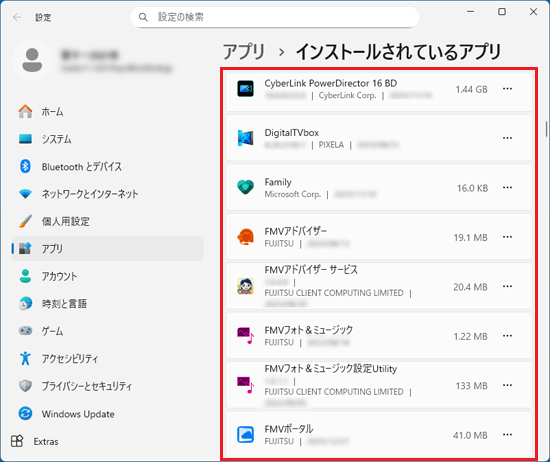
Task: Click the DigitalTVbox app icon
Action: (x=245, y=138)
